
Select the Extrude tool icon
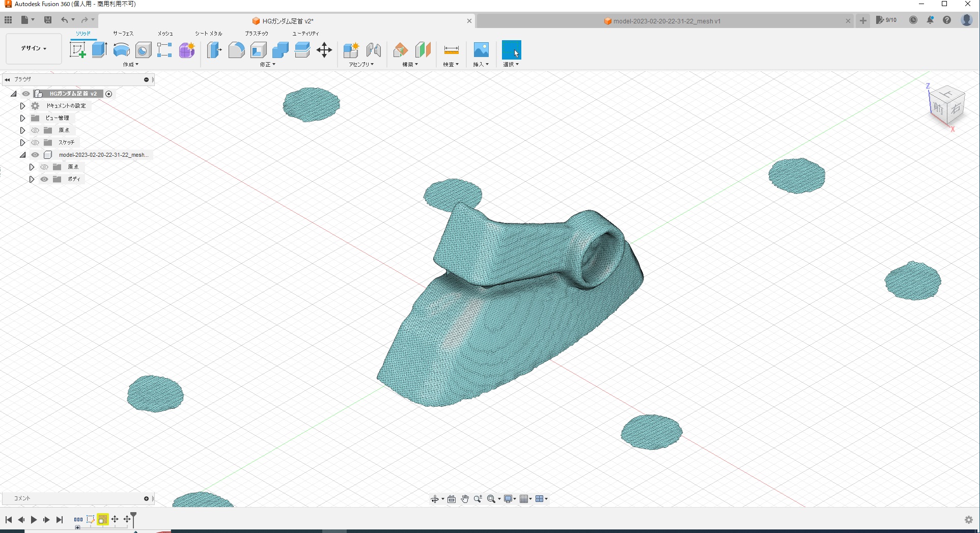click(99, 50)
